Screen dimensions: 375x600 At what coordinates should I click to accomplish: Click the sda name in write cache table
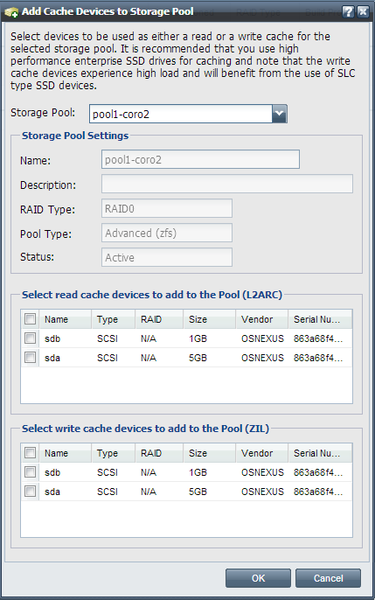pos(52,492)
